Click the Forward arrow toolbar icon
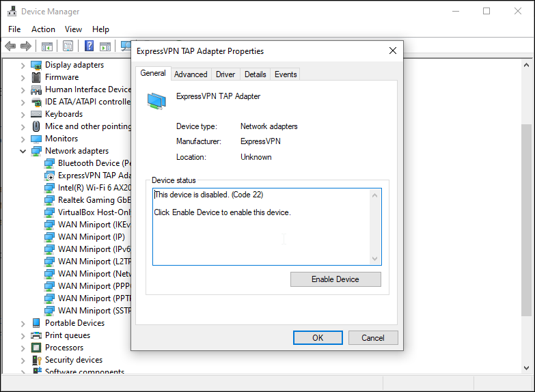 pos(26,46)
